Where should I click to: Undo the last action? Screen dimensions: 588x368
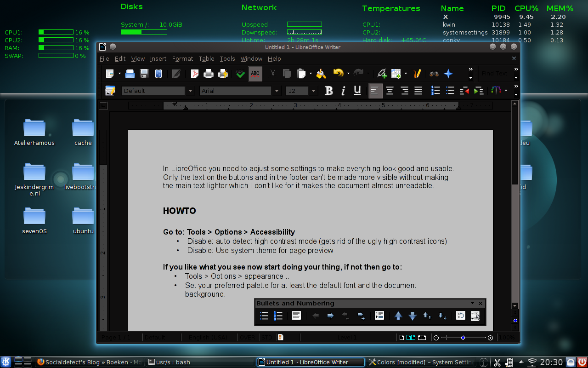339,74
